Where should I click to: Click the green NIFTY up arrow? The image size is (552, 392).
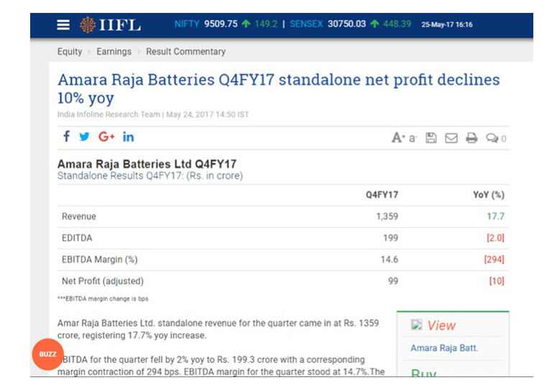(246, 24)
